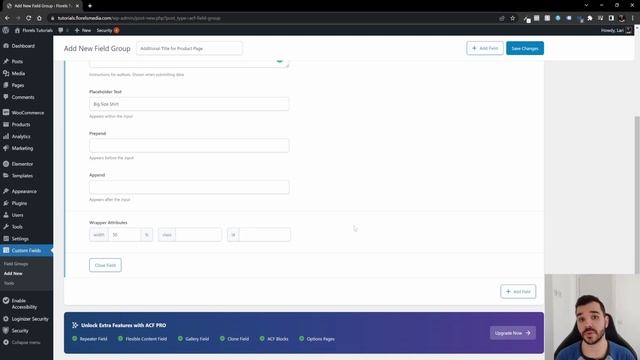Click the Elementor sidebar icon
The image size is (640, 360).
(x=6, y=164)
